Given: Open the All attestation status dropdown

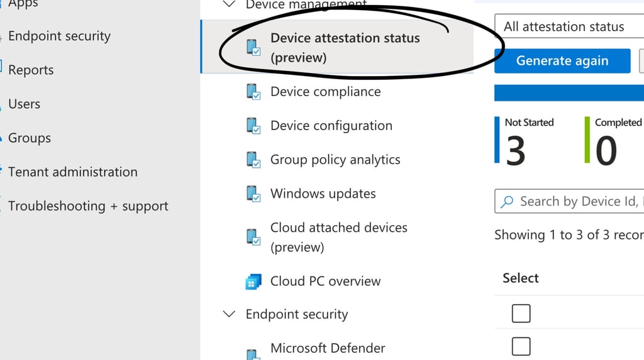Looking at the screenshot, I should tap(569, 27).
